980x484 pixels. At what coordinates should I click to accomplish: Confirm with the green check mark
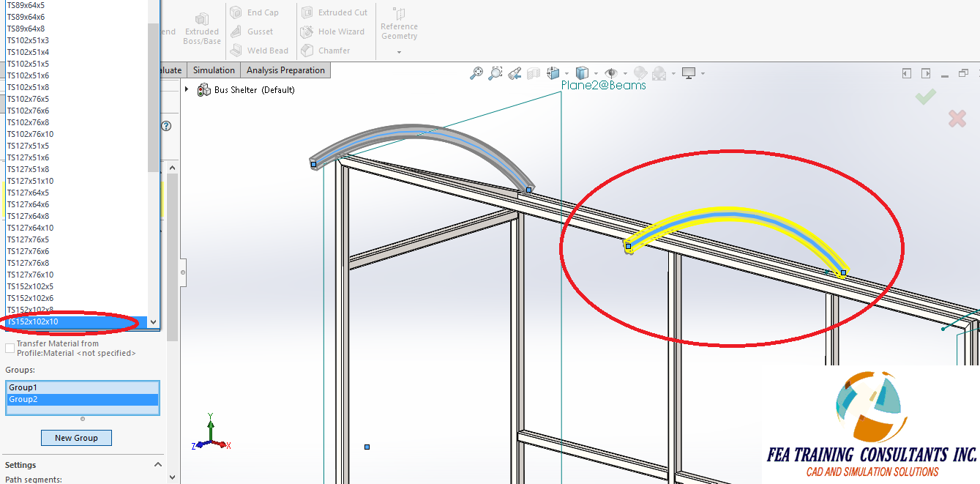(924, 96)
